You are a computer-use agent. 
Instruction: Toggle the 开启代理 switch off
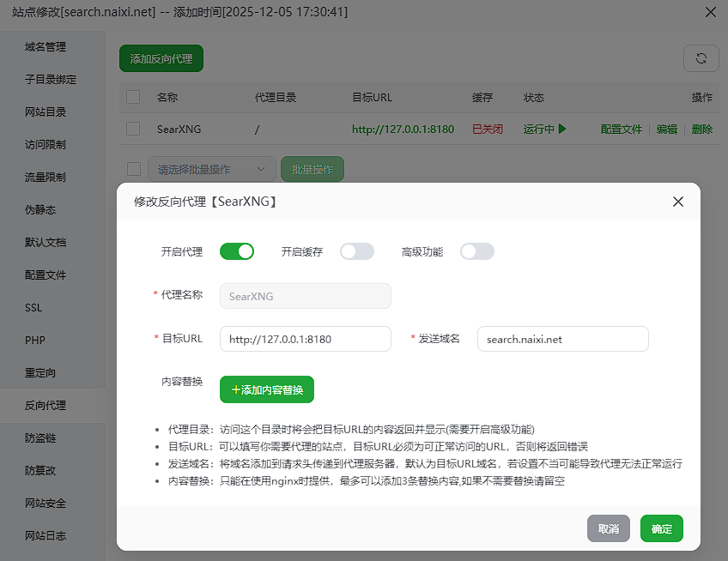coord(237,251)
